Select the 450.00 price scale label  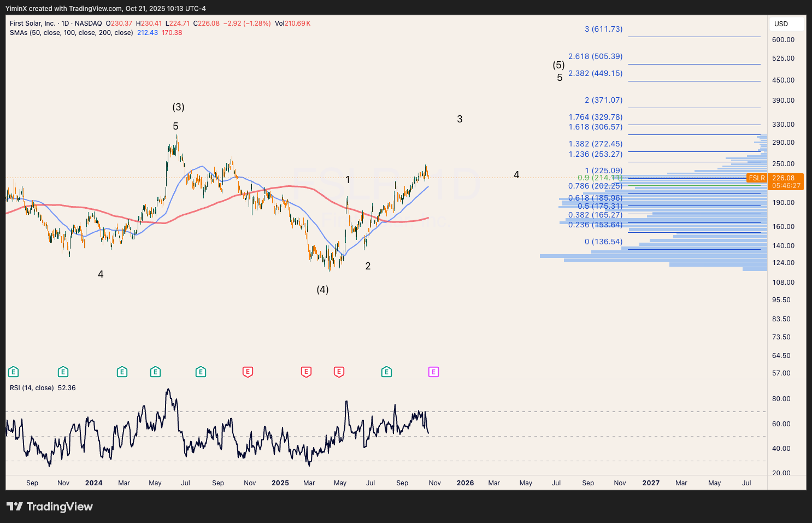pos(783,80)
